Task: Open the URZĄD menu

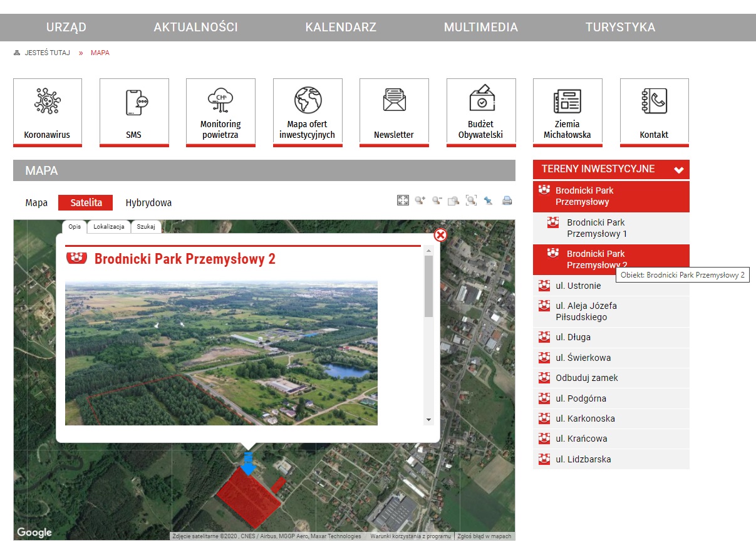Action: 66,27
